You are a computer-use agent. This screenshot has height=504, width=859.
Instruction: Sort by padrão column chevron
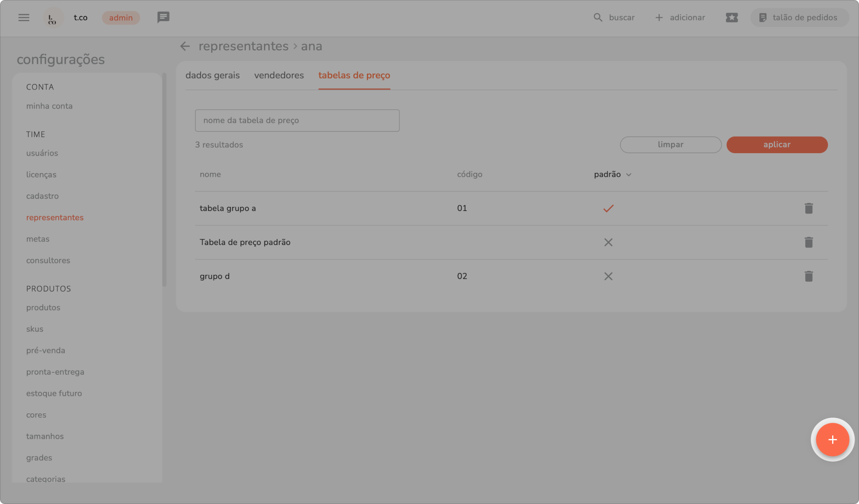tap(628, 175)
